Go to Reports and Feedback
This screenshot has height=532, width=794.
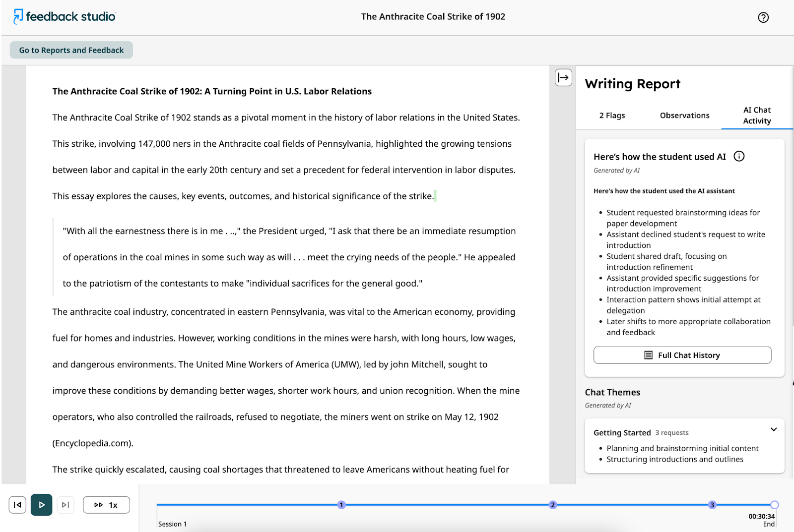(x=71, y=50)
